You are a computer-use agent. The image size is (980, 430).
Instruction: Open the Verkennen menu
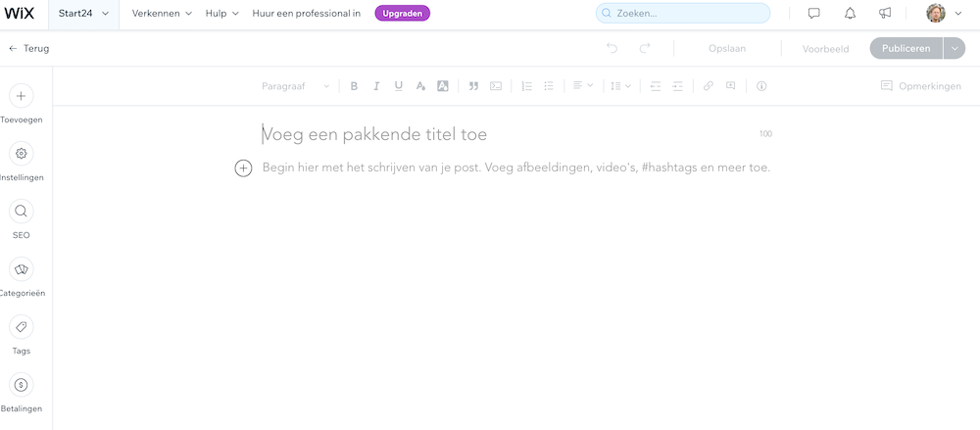point(162,14)
